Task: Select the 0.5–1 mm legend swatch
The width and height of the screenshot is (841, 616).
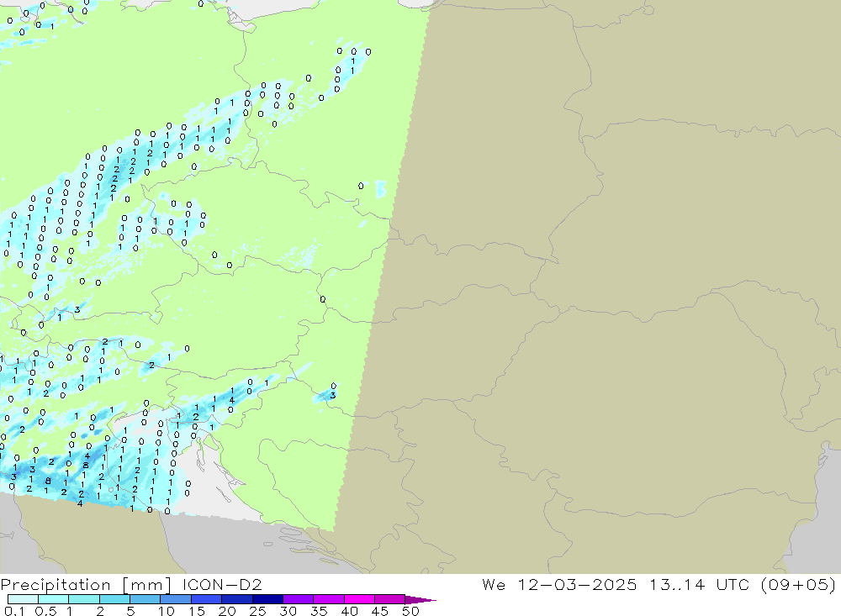Action: 54,599
